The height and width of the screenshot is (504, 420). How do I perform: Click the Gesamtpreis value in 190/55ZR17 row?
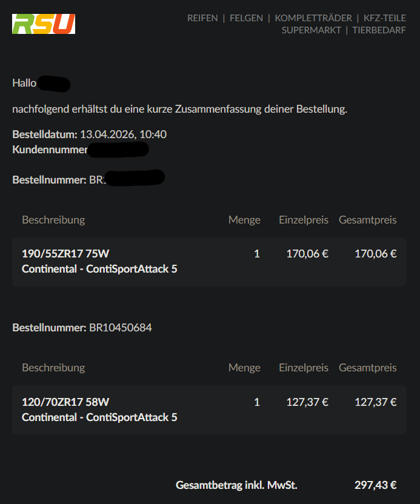tap(375, 254)
